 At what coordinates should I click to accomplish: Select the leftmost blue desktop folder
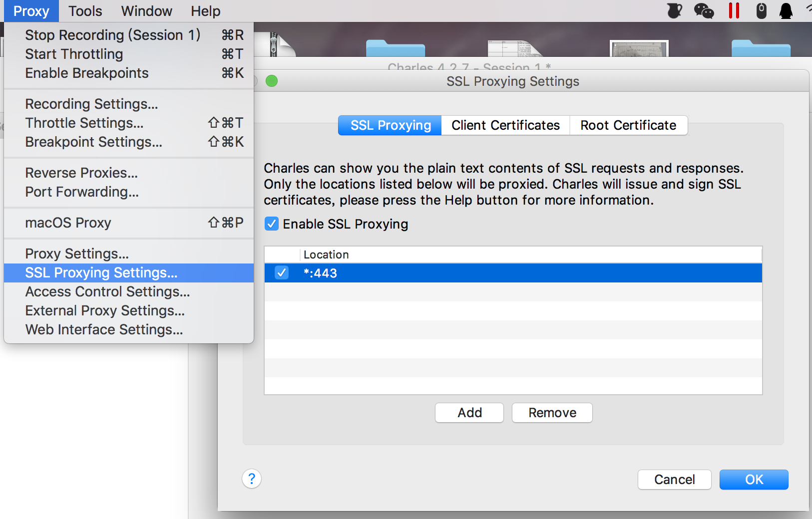point(396,48)
